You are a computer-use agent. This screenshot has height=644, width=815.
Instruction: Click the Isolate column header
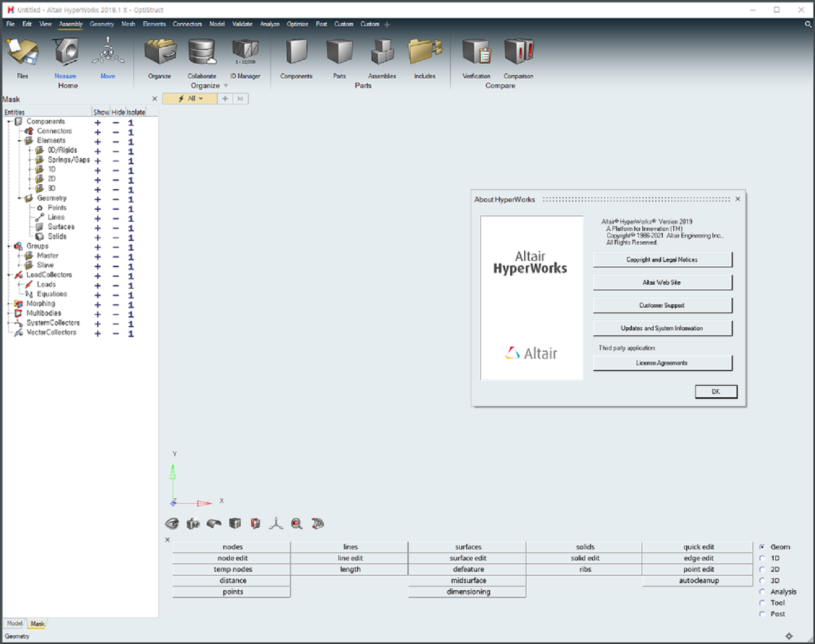pos(136,112)
